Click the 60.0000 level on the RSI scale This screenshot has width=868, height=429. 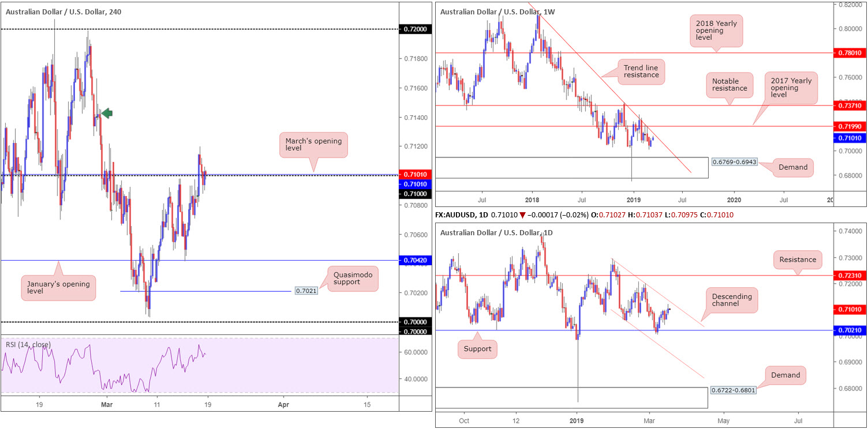click(x=416, y=352)
